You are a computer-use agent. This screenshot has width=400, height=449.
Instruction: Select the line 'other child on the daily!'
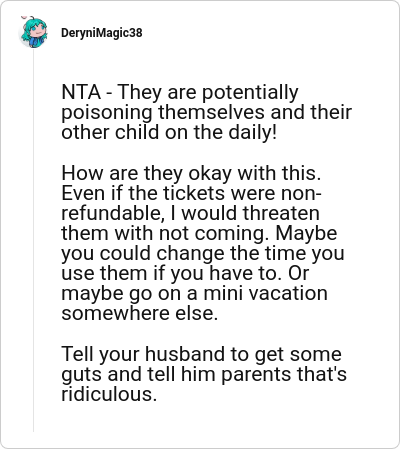click(169, 132)
